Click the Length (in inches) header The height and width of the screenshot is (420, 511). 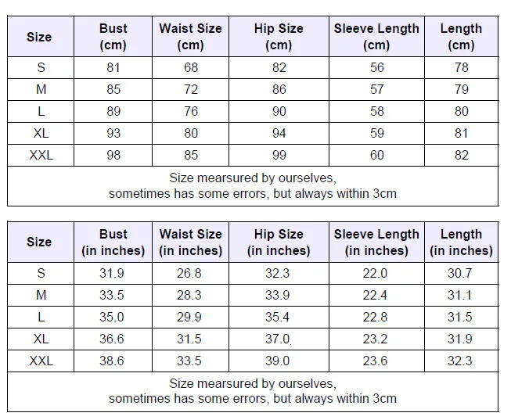[462, 242]
